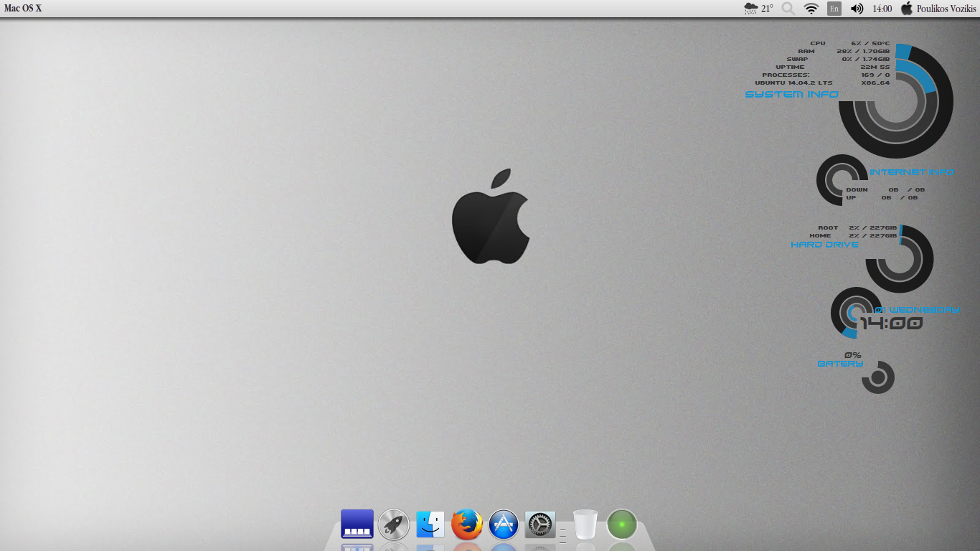Open the App Store dock icon

click(504, 524)
